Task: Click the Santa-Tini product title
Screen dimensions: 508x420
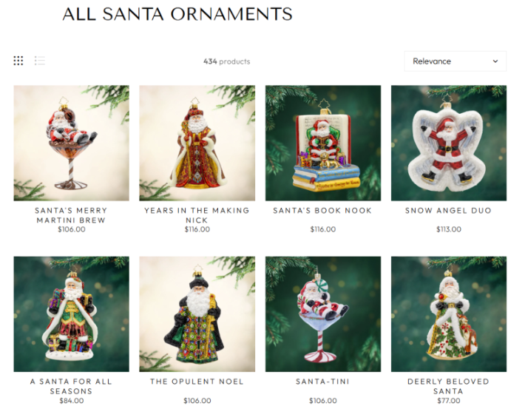Action: pyautogui.click(x=322, y=382)
